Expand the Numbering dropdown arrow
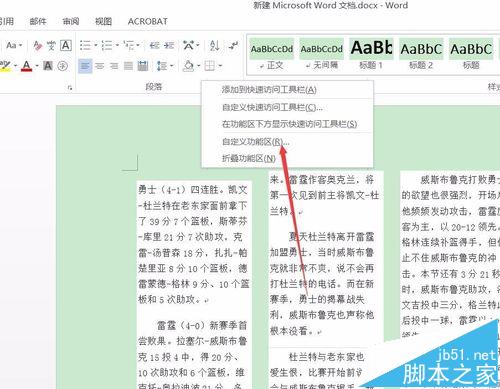Screen dimensions: 500x389 pyautogui.click(x=117, y=45)
